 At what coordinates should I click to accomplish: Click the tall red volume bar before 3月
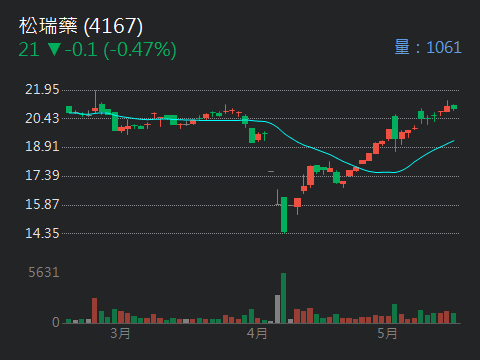(95, 311)
